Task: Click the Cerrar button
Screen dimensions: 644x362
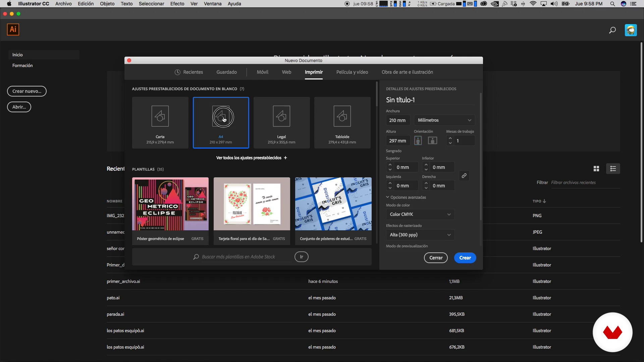Action: click(x=436, y=258)
